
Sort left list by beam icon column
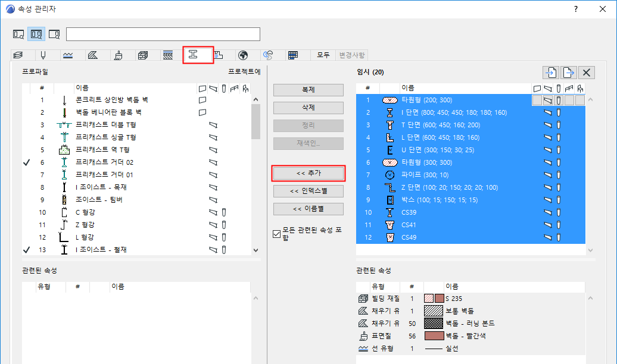pyautogui.click(x=213, y=89)
